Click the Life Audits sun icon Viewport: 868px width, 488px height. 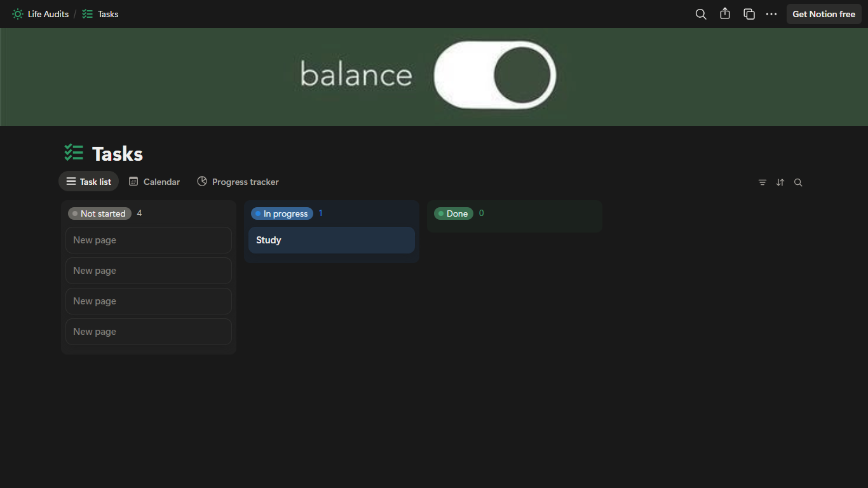pyautogui.click(x=18, y=14)
